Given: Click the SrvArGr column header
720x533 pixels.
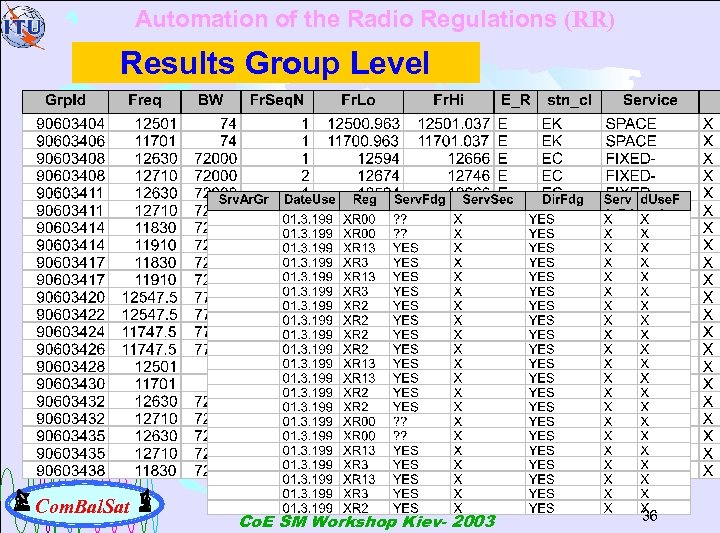Looking at the screenshot, I should coord(244,200).
